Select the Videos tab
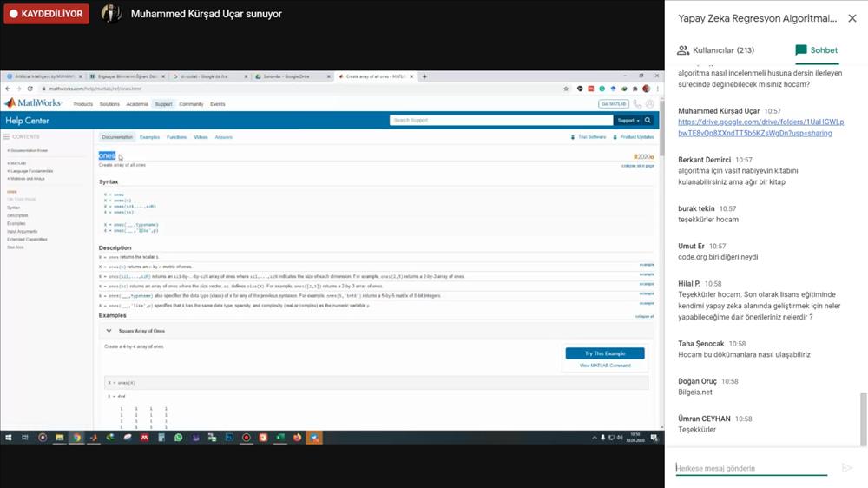Viewport: 868px width, 488px height. click(201, 137)
